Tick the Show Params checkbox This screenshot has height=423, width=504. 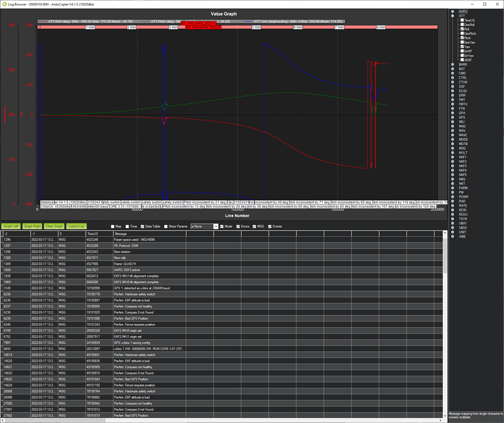(165, 227)
